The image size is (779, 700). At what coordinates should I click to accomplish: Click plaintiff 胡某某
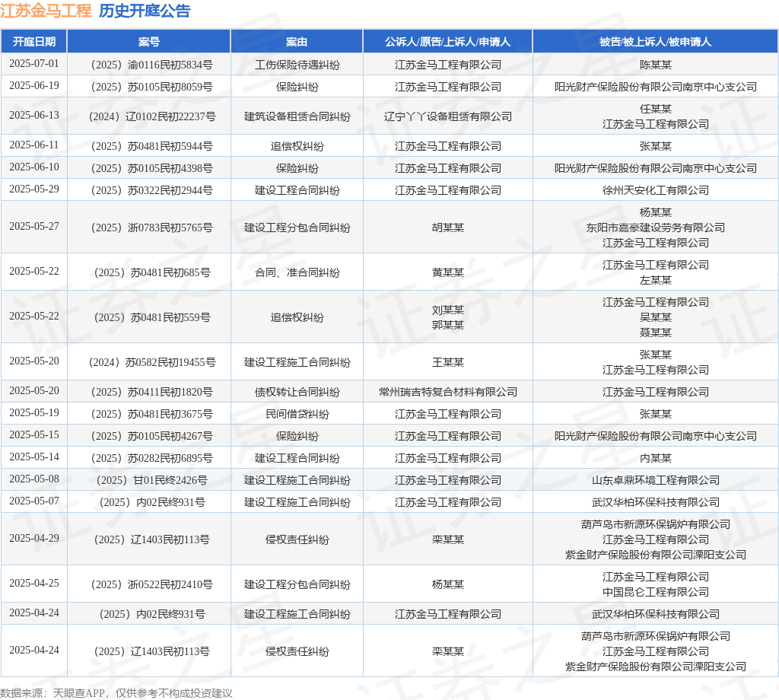[x=447, y=228]
